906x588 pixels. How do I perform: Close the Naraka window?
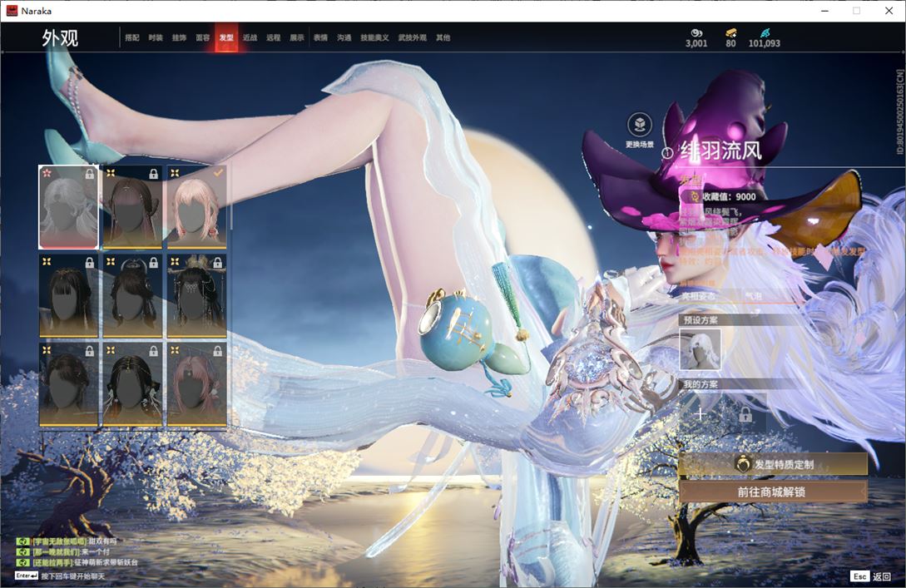[x=889, y=11]
